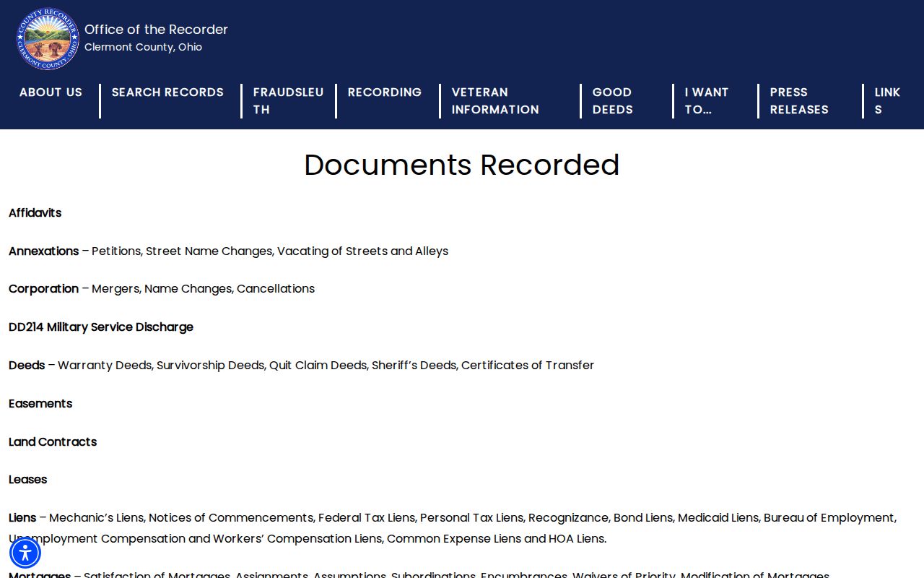Click the Leases entry
924x578 pixels.
click(27, 480)
